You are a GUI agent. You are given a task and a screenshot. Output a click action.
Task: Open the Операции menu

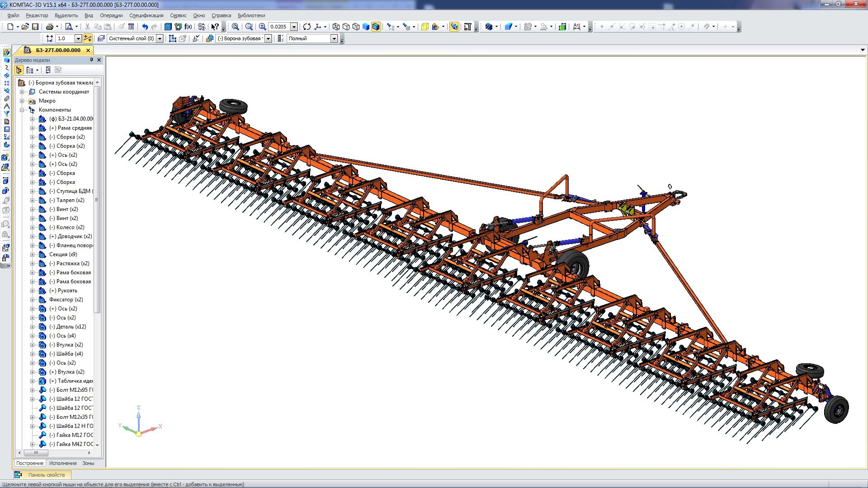click(x=111, y=15)
